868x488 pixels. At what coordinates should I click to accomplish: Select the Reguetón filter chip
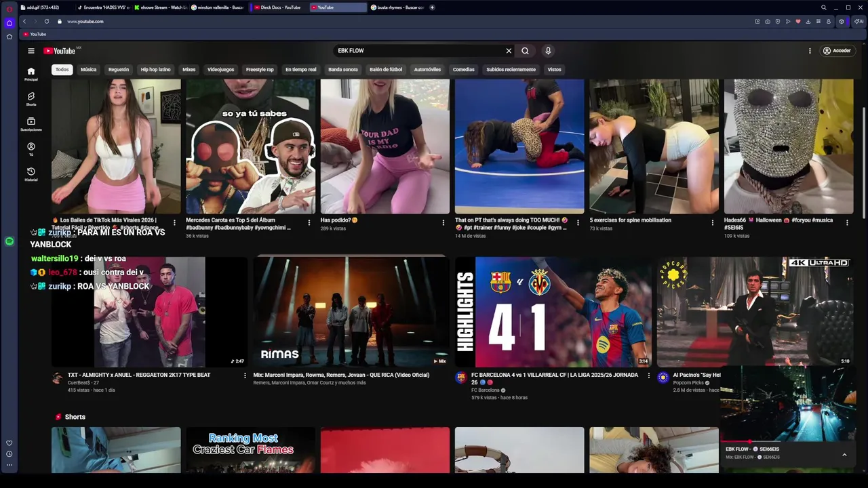(x=119, y=69)
